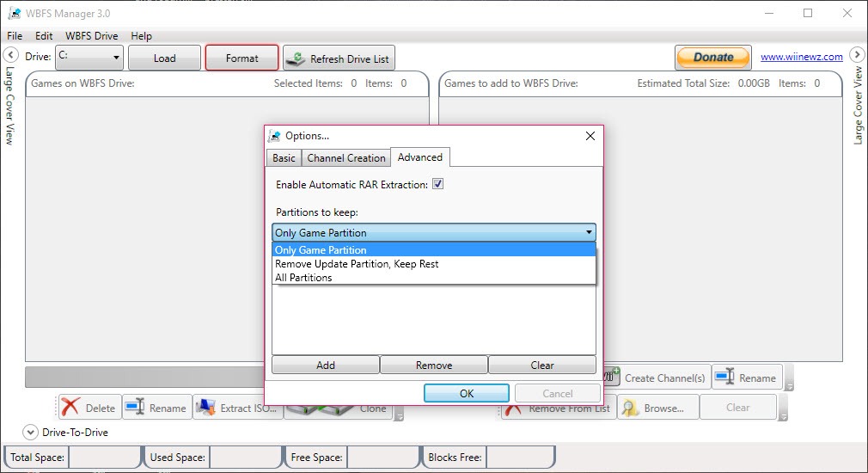Viewport: 868px width, 473px height.
Task: Select Remove Update Partition, Keep Rest option
Action: (357, 264)
